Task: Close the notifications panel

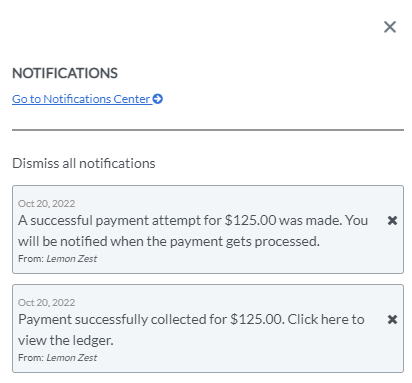Action: click(x=390, y=27)
